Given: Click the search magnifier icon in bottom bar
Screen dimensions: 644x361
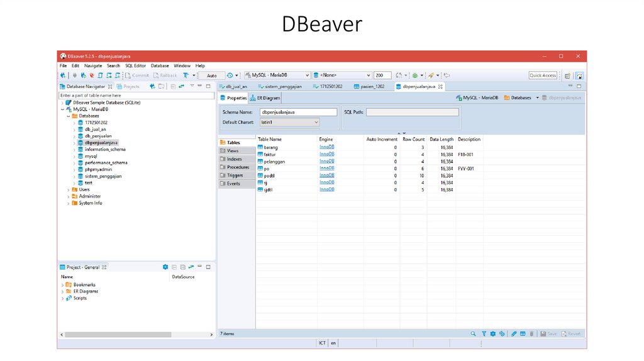Looking at the screenshot, I should pyautogui.click(x=473, y=334).
